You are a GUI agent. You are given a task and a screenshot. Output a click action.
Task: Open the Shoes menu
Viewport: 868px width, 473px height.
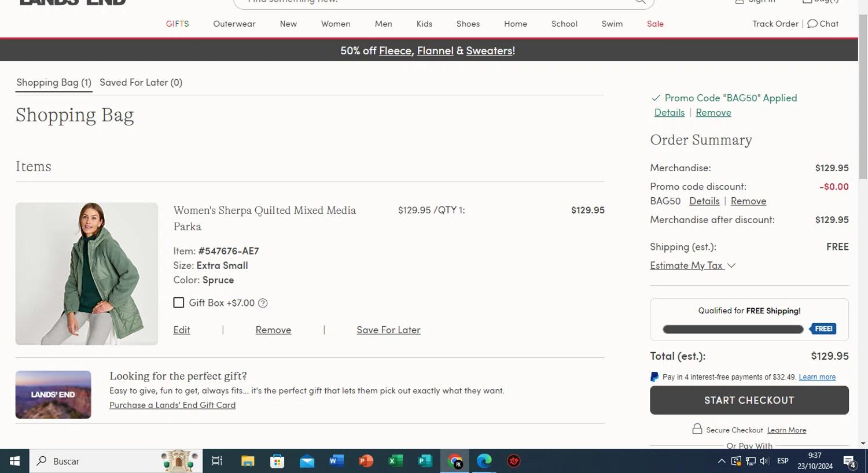tap(468, 24)
